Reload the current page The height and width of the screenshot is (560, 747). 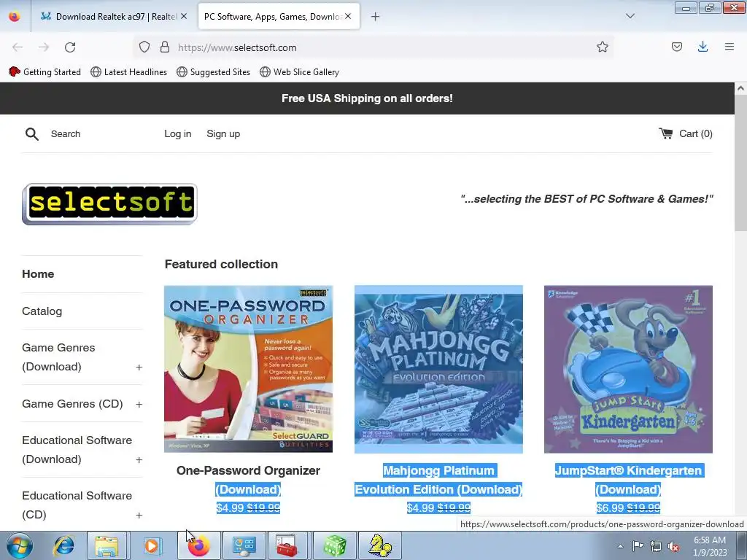coord(70,47)
